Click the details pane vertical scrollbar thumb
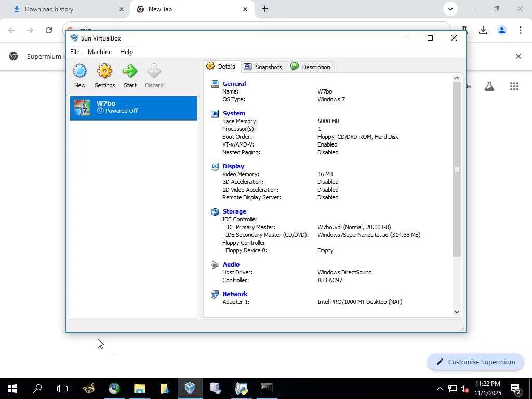The image size is (532, 399). click(x=457, y=169)
